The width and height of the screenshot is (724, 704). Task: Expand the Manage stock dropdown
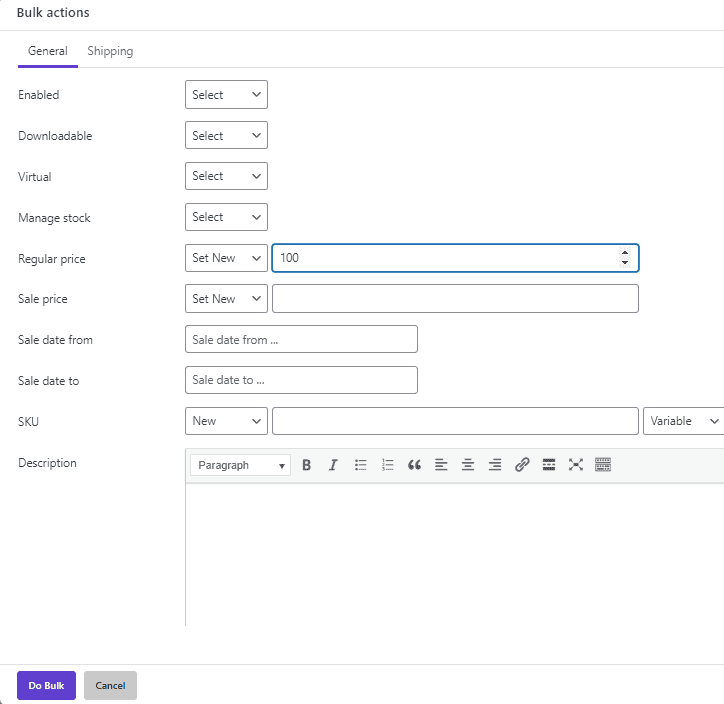226,217
